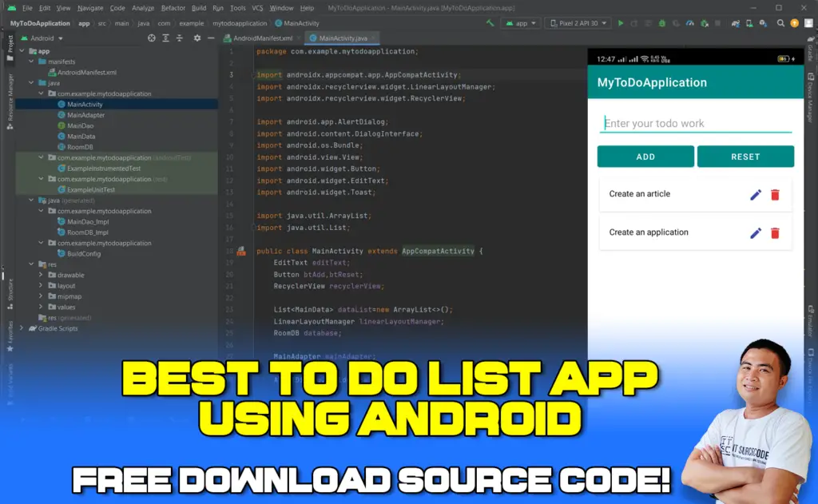Open the SDK Manager icon
Screen dimensions: 818x504
pyautogui.click(x=763, y=23)
